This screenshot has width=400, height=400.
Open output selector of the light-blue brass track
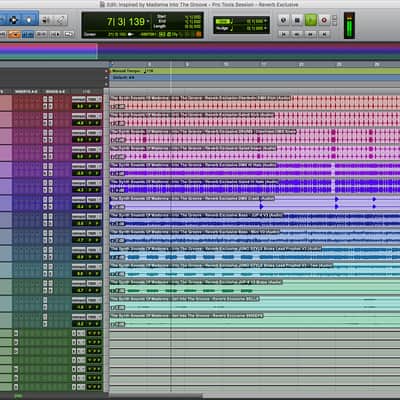tap(94, 250)
